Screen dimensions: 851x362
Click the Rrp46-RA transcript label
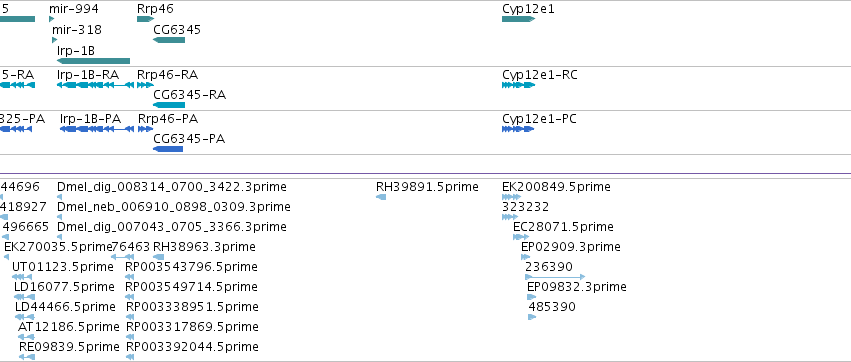tap(167, 74)
